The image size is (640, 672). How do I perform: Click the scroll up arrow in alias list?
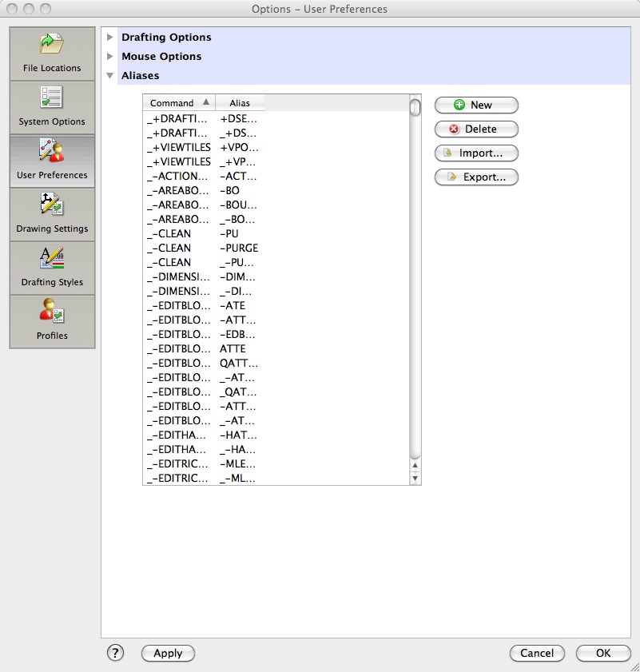tap(415, 465)
